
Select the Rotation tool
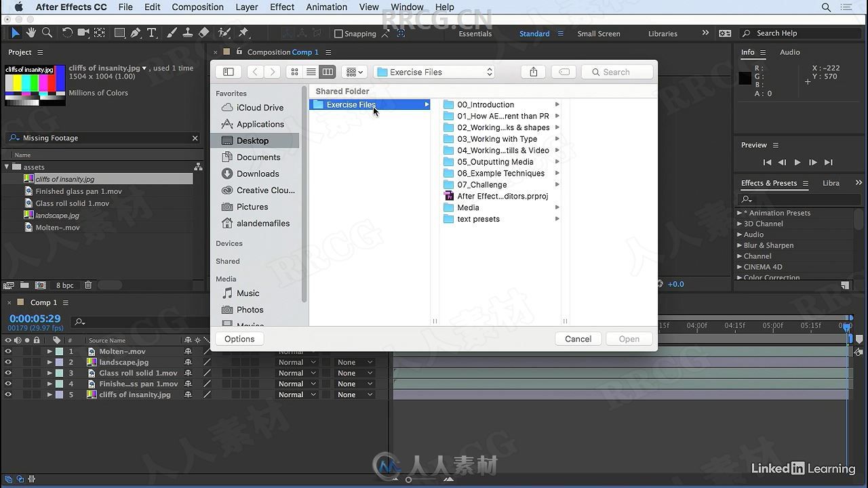pos(67,33)
